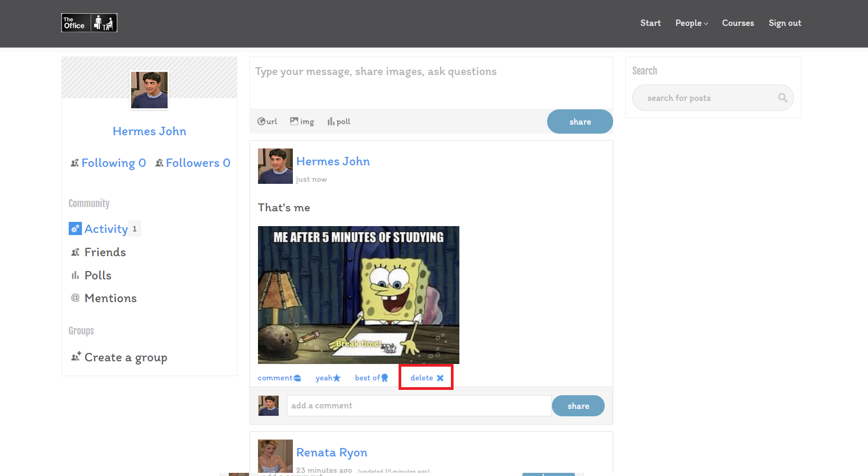
Task: Click Sign out in the top bar
Action: click(x=784, y=23)
